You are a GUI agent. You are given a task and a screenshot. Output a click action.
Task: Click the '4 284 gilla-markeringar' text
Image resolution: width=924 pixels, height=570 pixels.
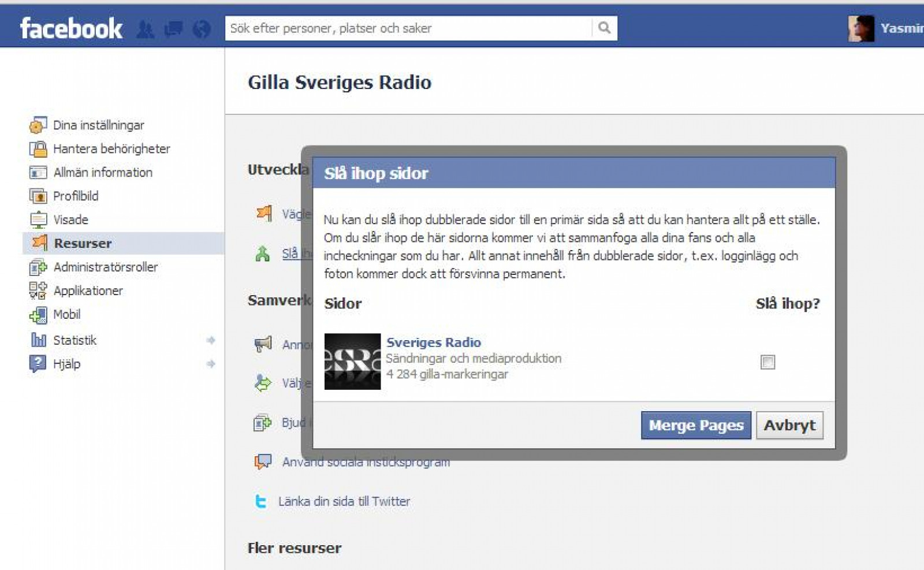[x=447, y=374]
